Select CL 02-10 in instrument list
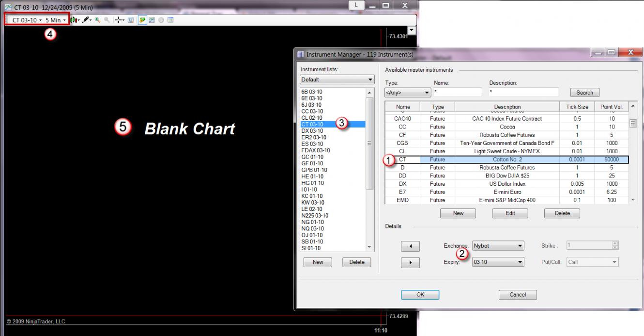 (333, 118)
